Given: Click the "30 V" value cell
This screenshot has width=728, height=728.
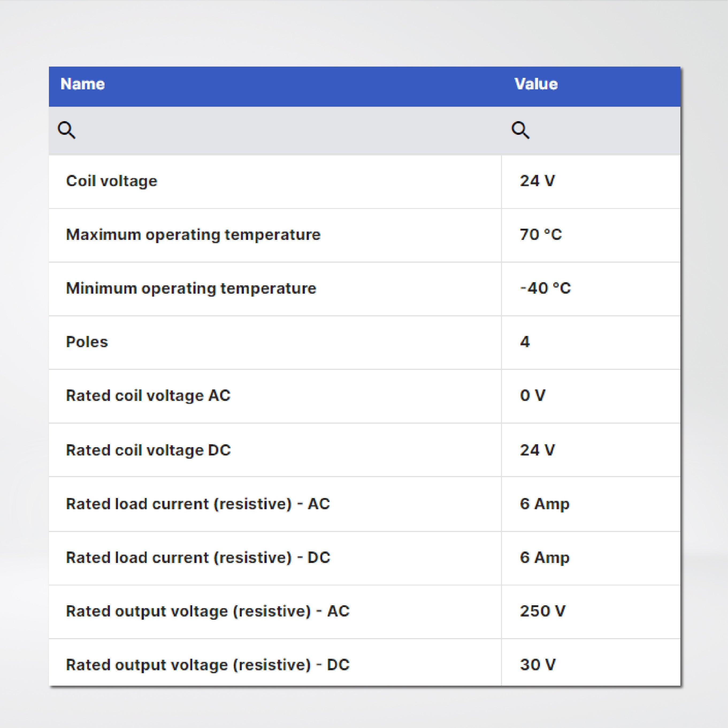Looking at the screenshot, I should (x=538, y=665).
